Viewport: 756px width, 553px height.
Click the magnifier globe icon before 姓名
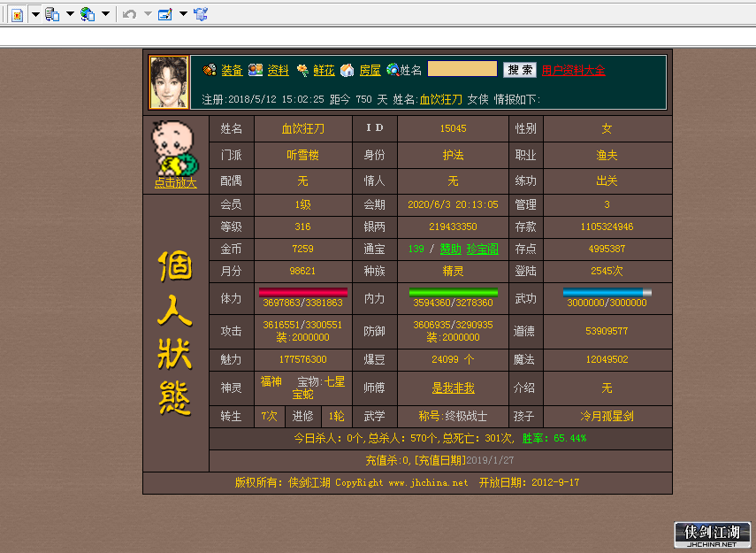click(x=393, y=70)
